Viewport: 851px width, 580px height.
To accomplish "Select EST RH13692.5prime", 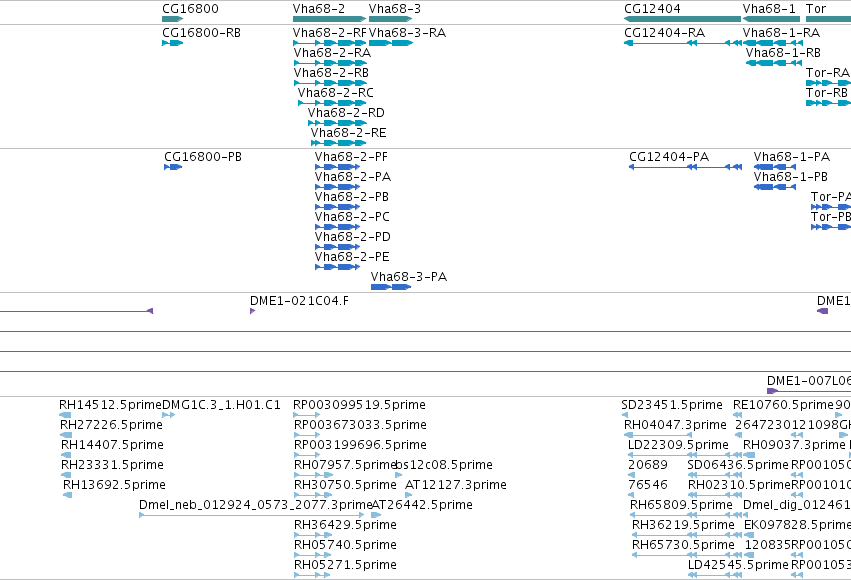I will point(115,486).
